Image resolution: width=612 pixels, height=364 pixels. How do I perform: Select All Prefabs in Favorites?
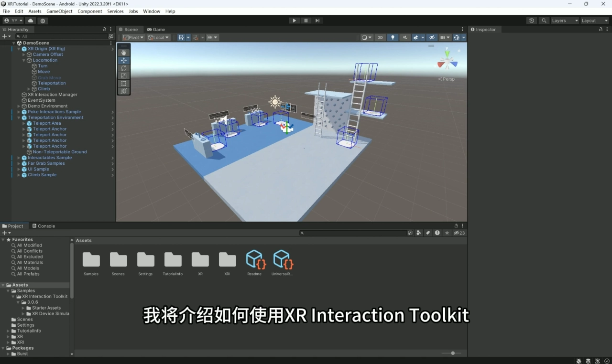pyautogui.click(x=28, y=274)
